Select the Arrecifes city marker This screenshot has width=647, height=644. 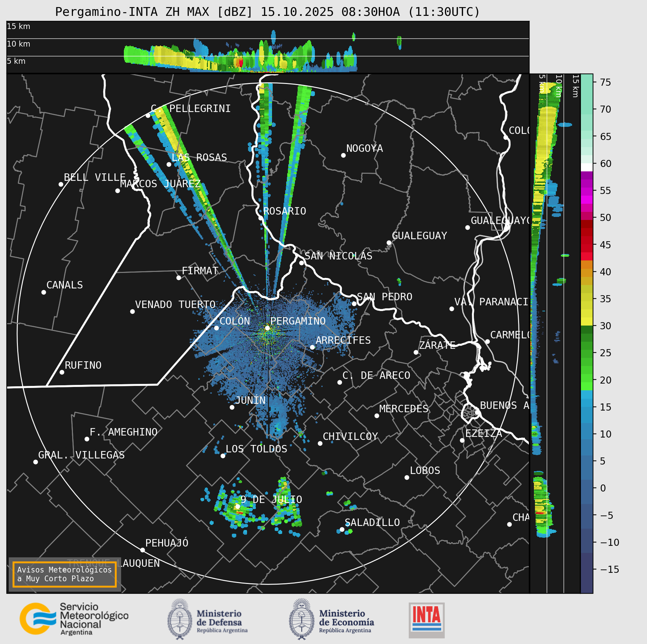coord(312,347)
